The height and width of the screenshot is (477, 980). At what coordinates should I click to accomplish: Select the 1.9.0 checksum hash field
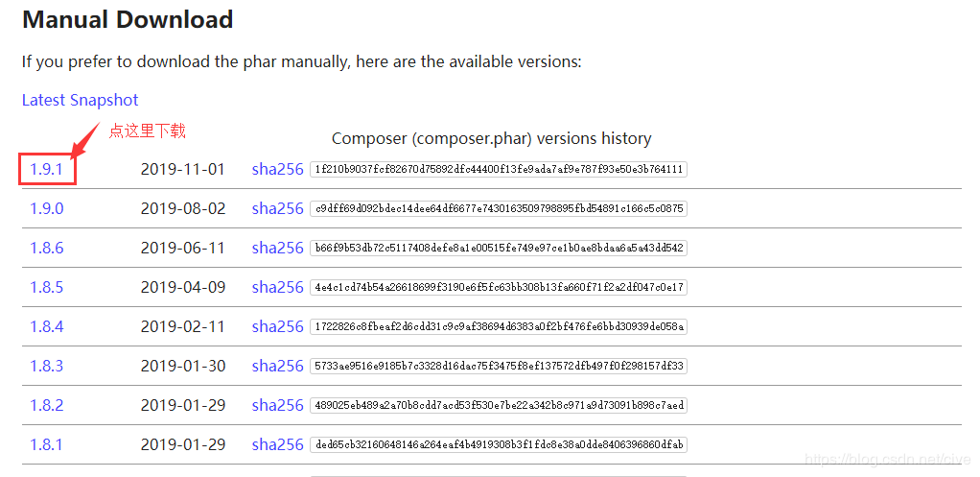pos(498,209)
